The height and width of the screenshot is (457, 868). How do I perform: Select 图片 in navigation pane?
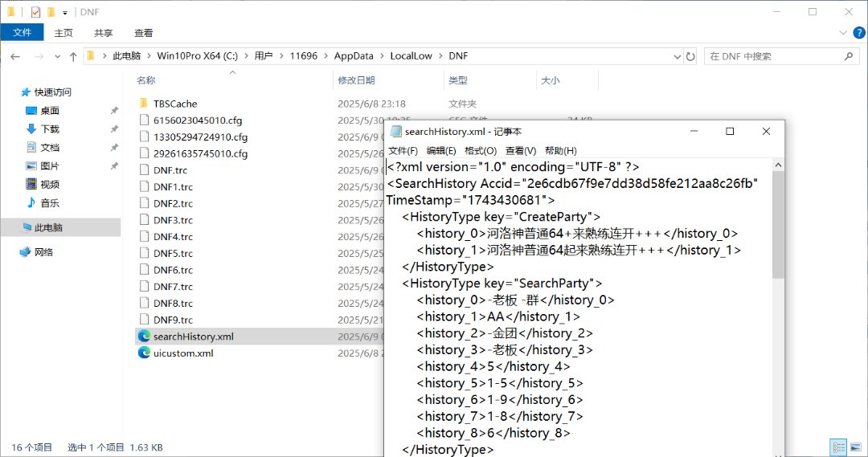click(50, 166)
